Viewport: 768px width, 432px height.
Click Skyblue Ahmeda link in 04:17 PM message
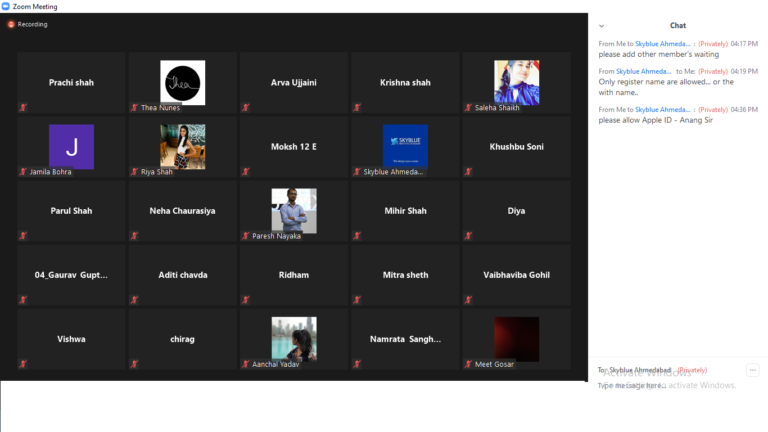(x=660, y=44)
